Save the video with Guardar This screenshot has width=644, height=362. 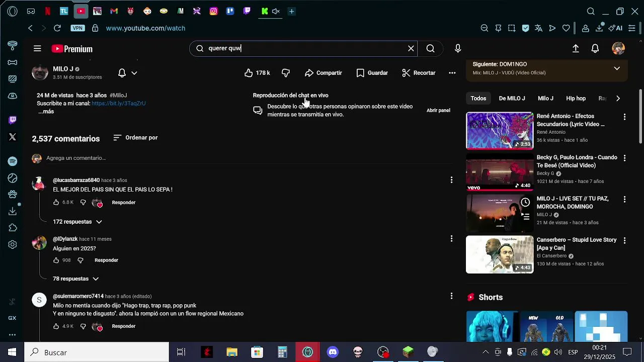(372, 73)
